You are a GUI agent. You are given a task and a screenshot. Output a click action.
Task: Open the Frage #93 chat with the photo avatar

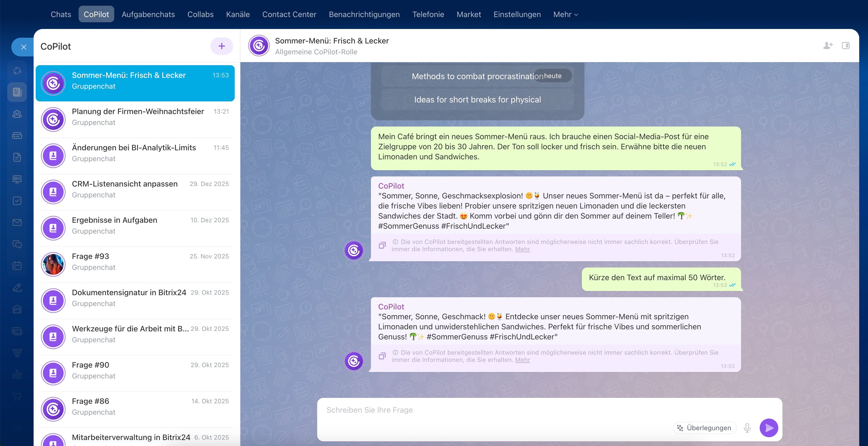tap(135, 262)
